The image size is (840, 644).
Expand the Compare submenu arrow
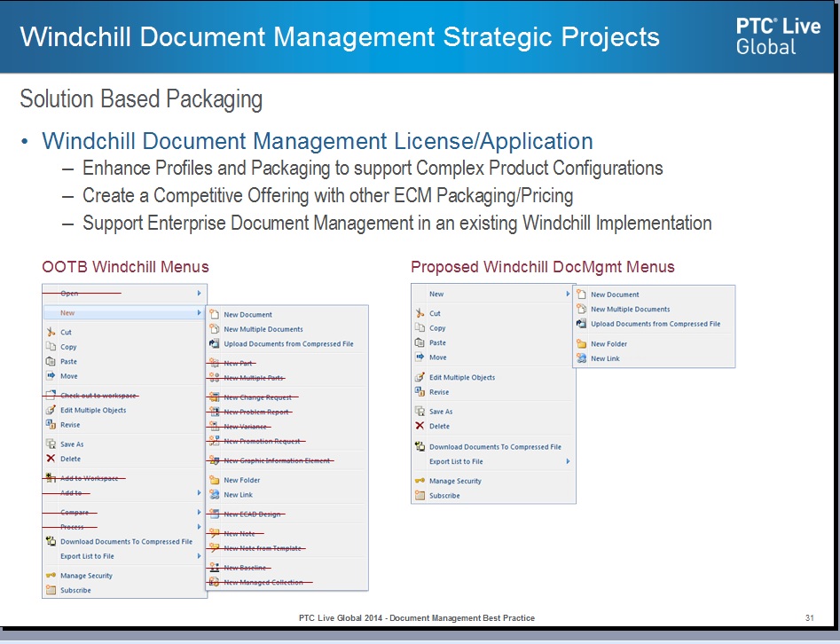click(x=199, y=512)
